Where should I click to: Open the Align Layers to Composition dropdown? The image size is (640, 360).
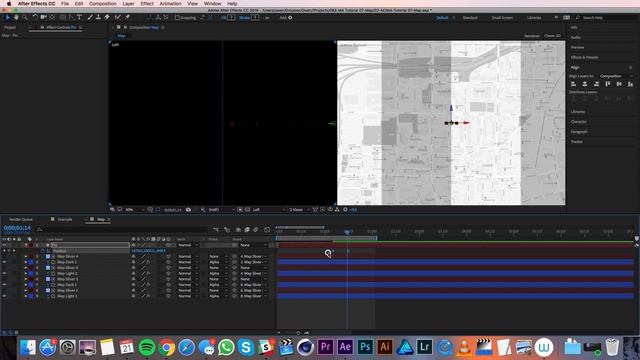[616, 76]
